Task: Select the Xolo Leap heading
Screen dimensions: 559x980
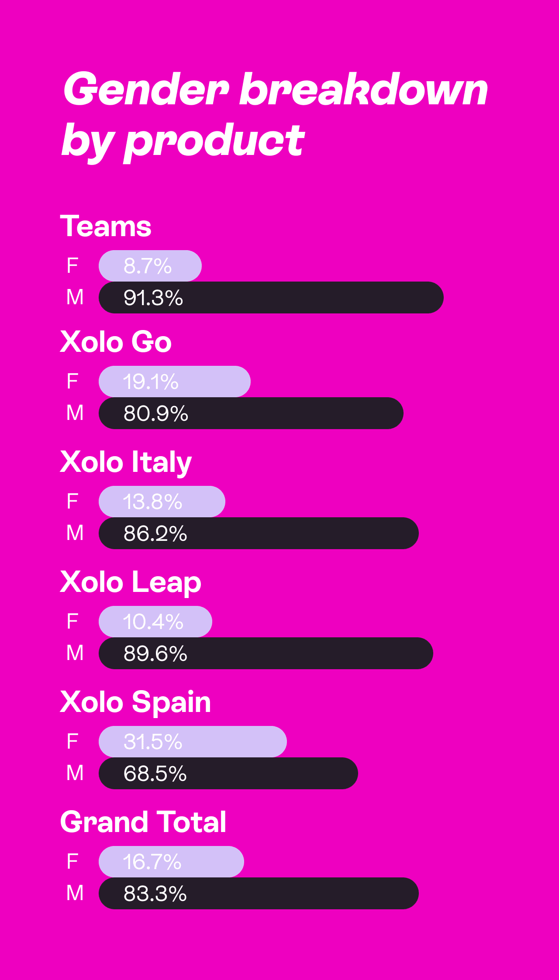Action: [x=131, y=582]
